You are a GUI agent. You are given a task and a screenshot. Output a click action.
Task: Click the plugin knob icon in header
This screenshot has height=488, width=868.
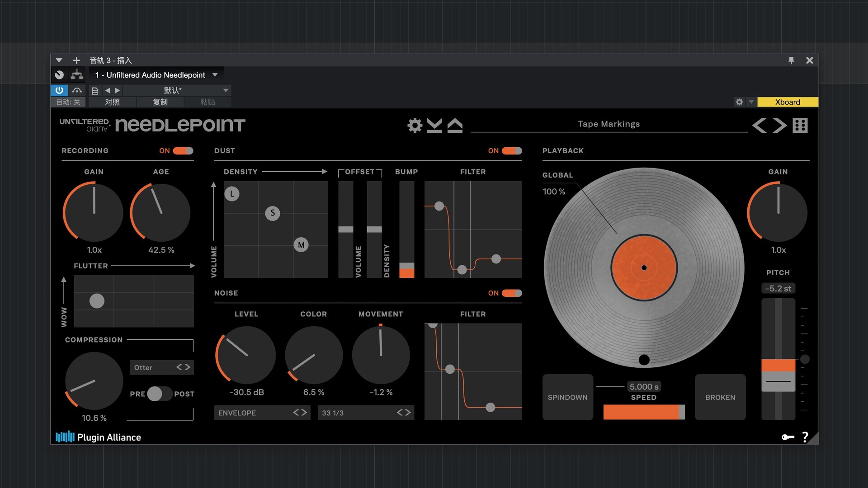click(59, 75)
